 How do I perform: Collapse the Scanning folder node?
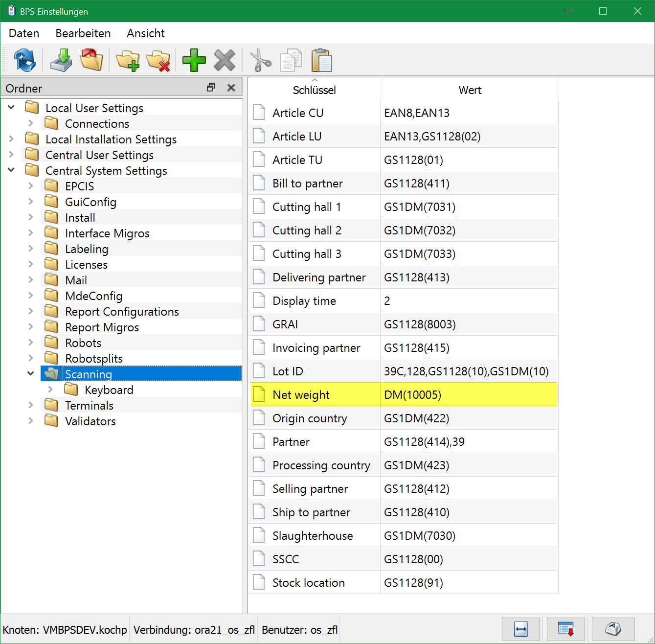[31, 374]
